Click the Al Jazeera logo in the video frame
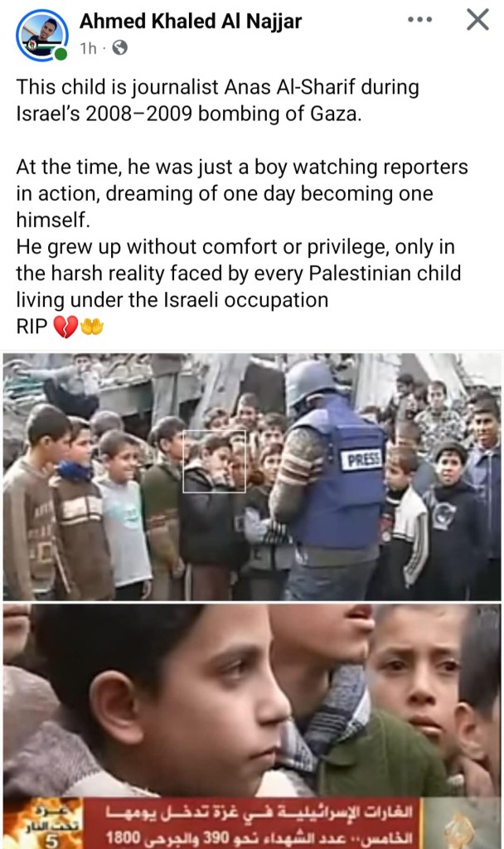This screenshot has width=504, height=849. click(460, 825)
